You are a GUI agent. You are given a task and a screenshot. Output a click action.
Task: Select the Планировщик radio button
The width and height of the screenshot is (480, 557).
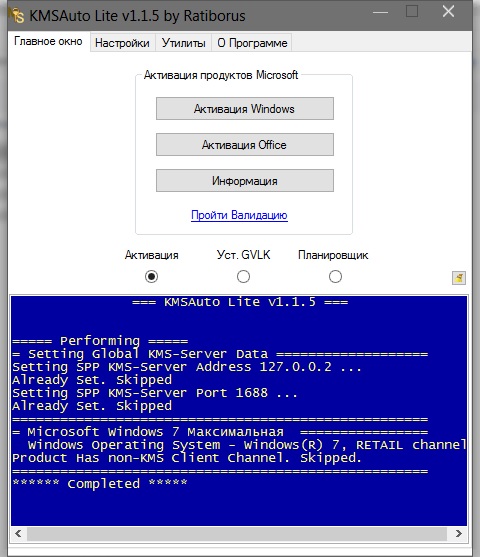[335, 276]
